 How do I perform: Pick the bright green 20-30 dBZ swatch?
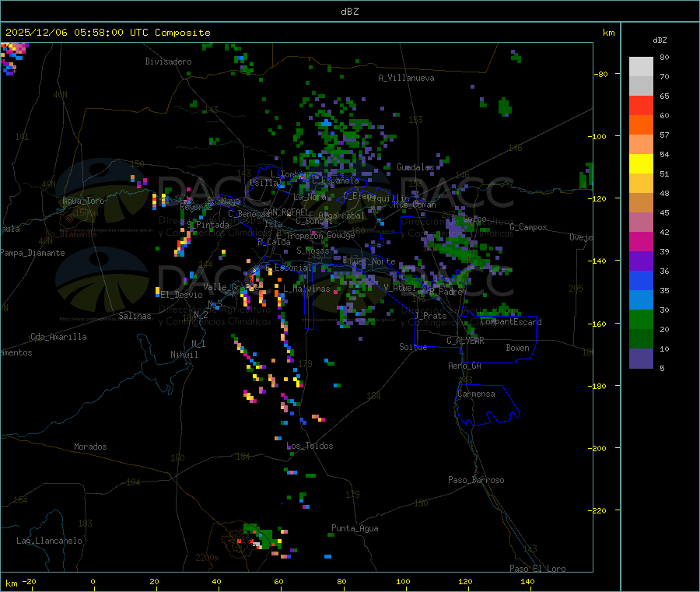641,319
